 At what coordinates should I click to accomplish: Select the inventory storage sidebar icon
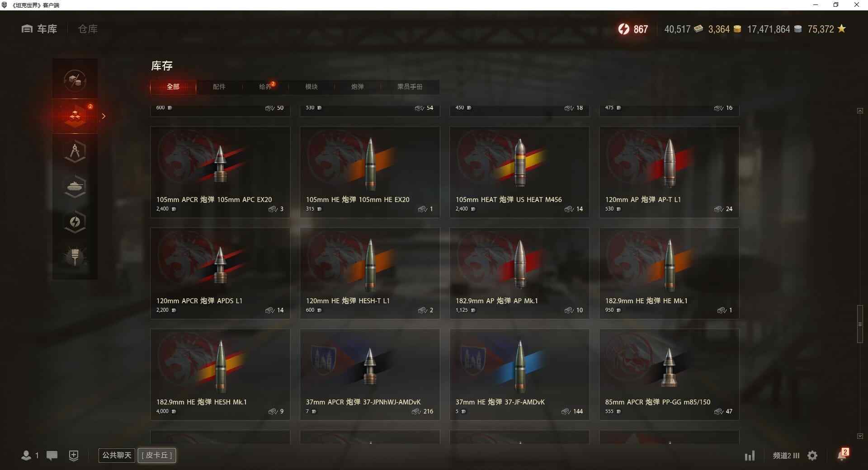[x=75, y=116]
